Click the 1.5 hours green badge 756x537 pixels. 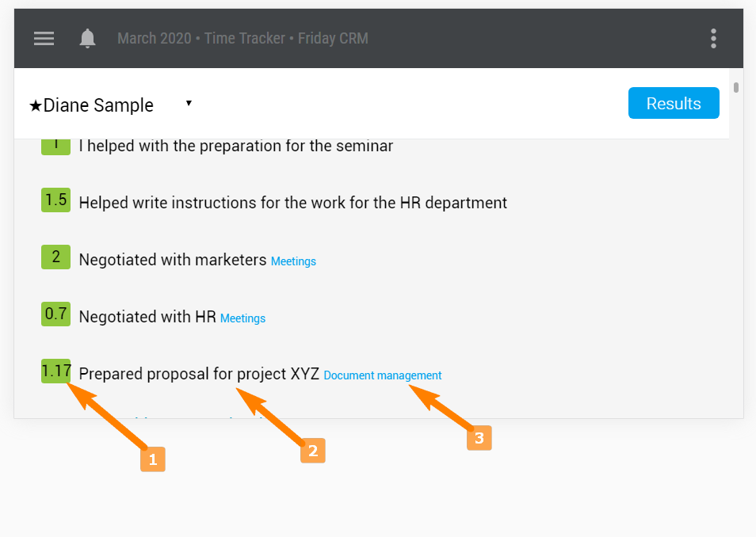[56, 200]
